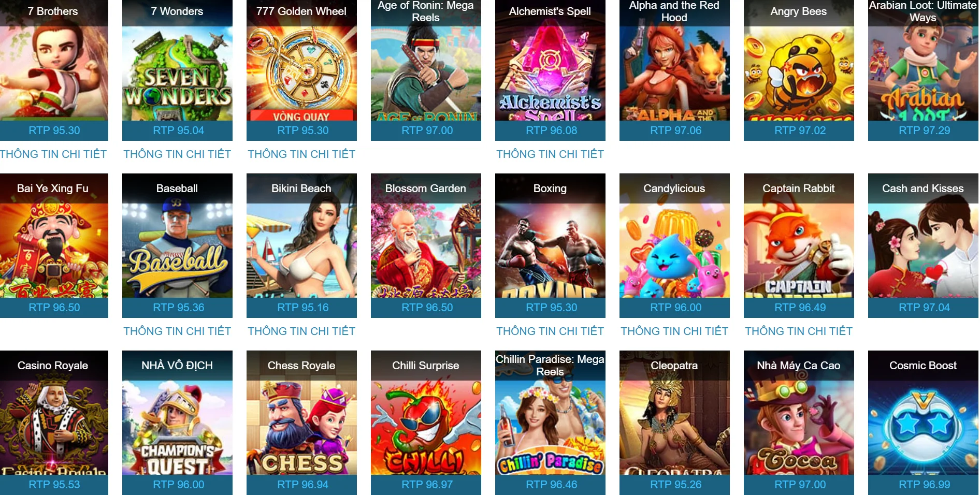Screen dimensions: 980x495
Task: Select the Alchemist's Spell game tile
Action: coord(550,70)
